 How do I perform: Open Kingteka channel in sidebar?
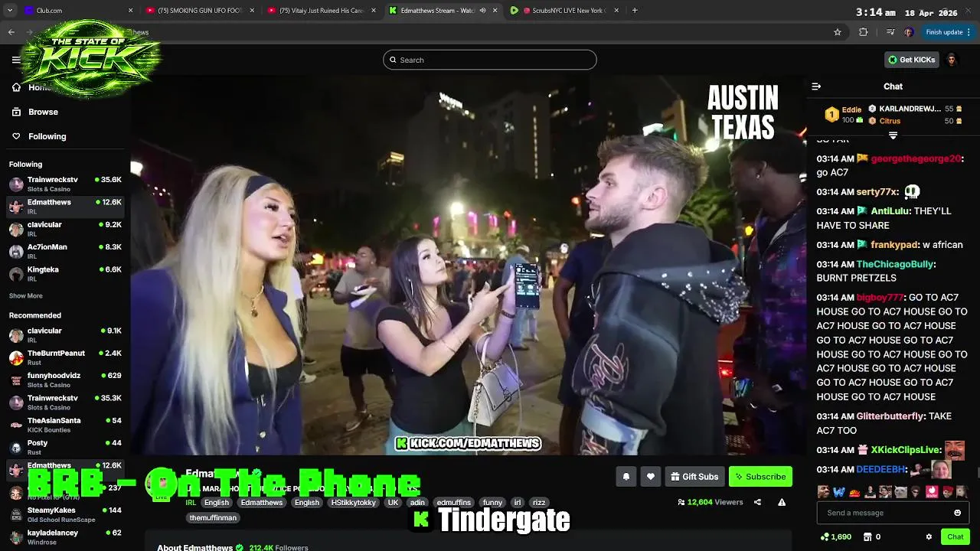65,274
